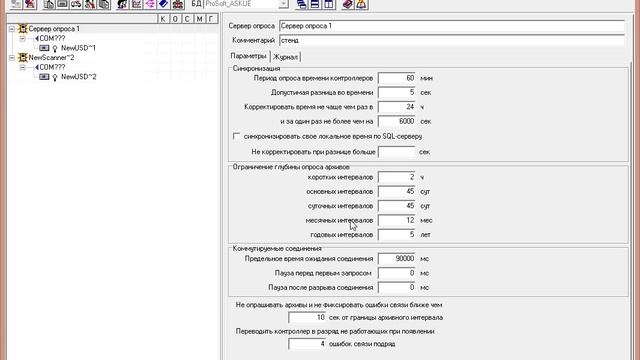Click the horizontal split window layout icon

click(315, 4)
